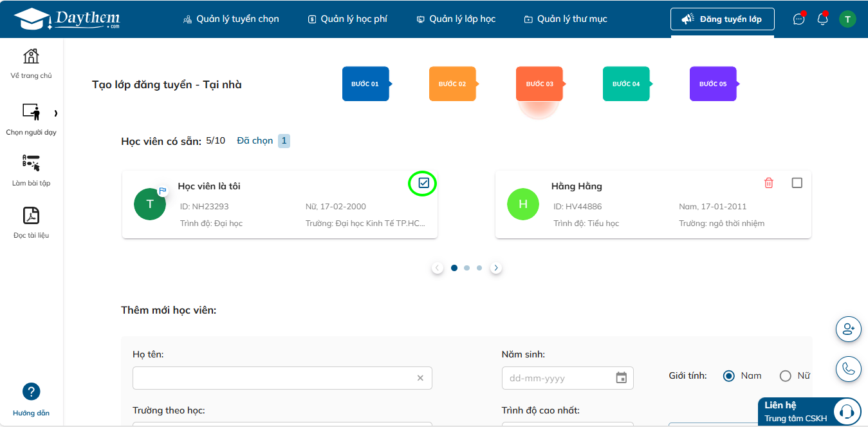
Task: Open Quản lý học phí menu
Action: click(347, 19)
